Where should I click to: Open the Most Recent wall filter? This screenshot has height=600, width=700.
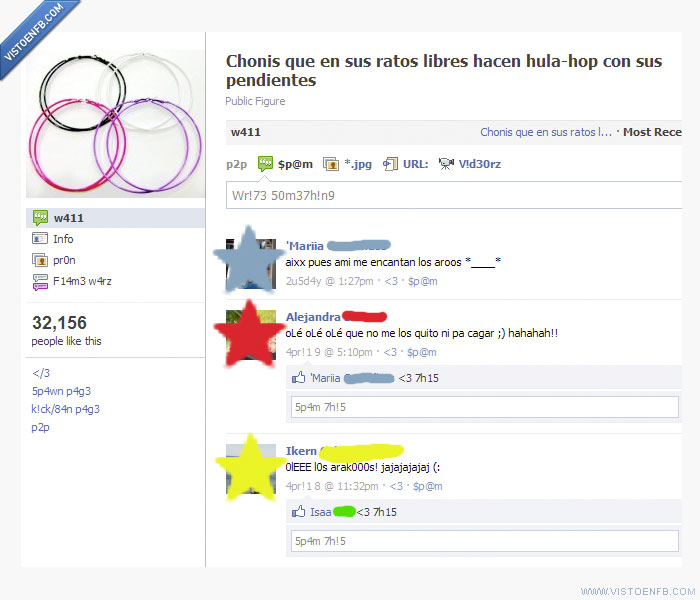point(652,132)
